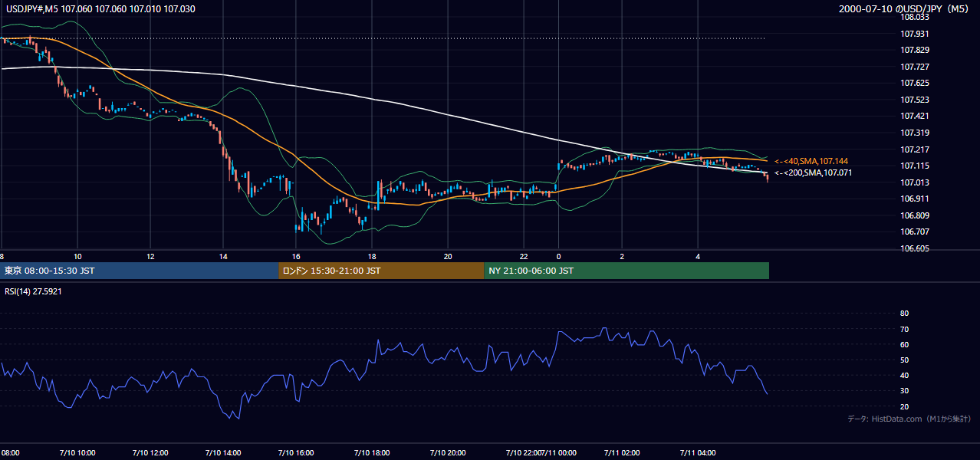This screenshot has width=980, height=460.
Task: Click price axis label 107.319
Action: click(x=915, y=133)
